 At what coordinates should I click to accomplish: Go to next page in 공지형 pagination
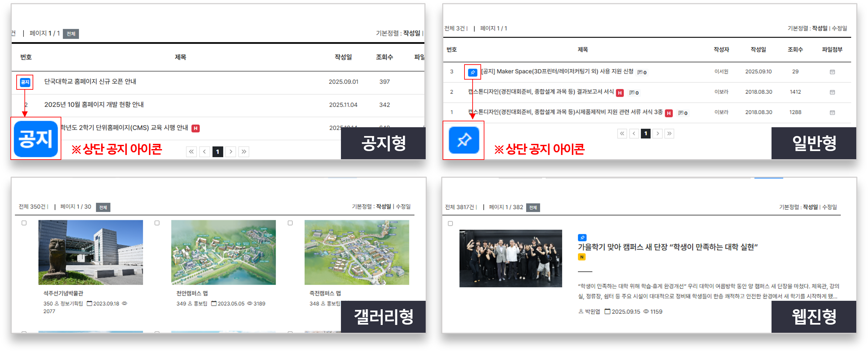(x=231, y=152)
